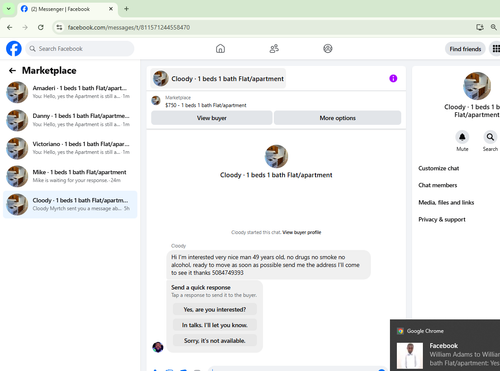This screenshot has height=371, width=500.
Task: Open the Danny conversation
Action: coord(70,120)
